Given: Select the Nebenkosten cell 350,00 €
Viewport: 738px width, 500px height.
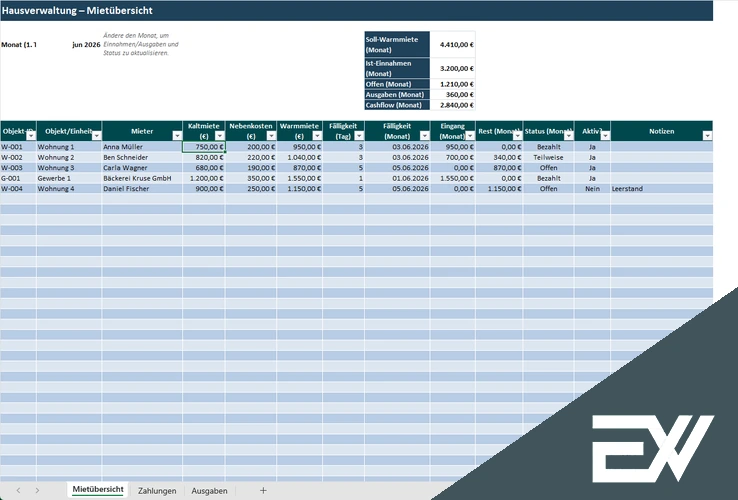Looking at the screenshot, I should click(251, 178).
